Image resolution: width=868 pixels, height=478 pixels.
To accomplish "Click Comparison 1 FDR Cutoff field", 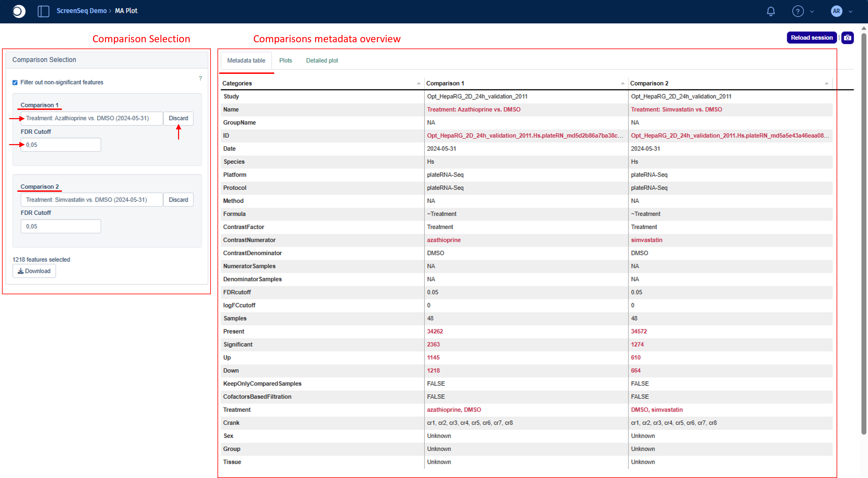I will [61, 145].
